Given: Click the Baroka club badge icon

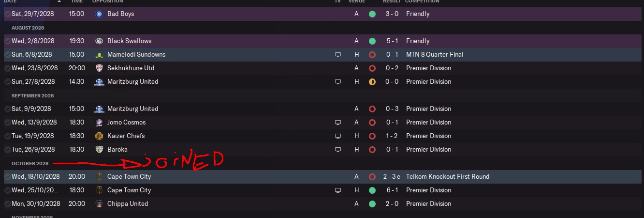Looking at the screenshot, I should click(x=99, y=150).
